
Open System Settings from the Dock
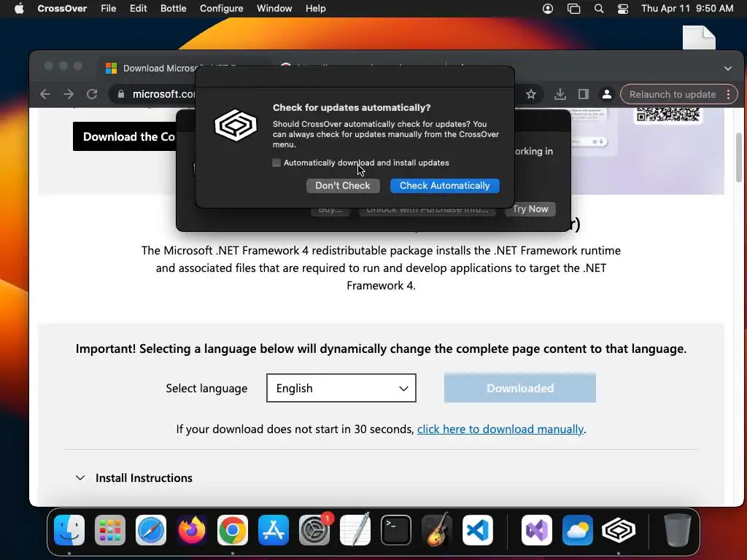tap(314, 530)
